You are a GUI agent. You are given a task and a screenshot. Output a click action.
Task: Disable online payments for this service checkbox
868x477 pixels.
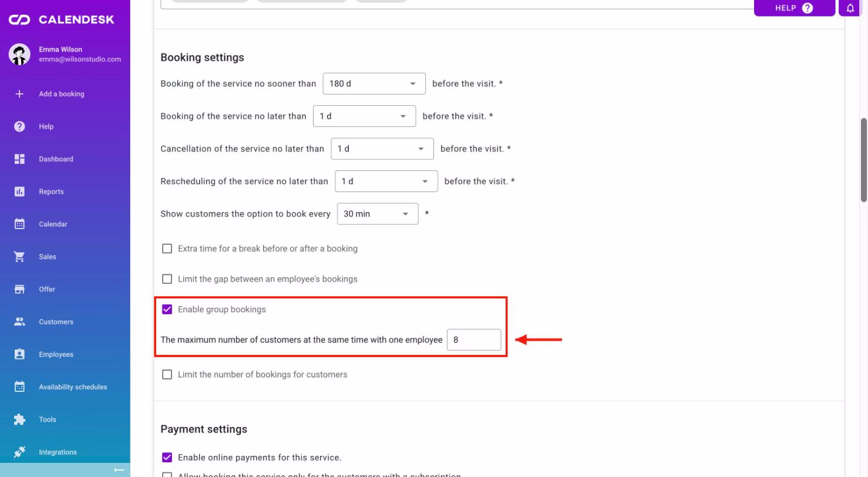coord(167,458)
